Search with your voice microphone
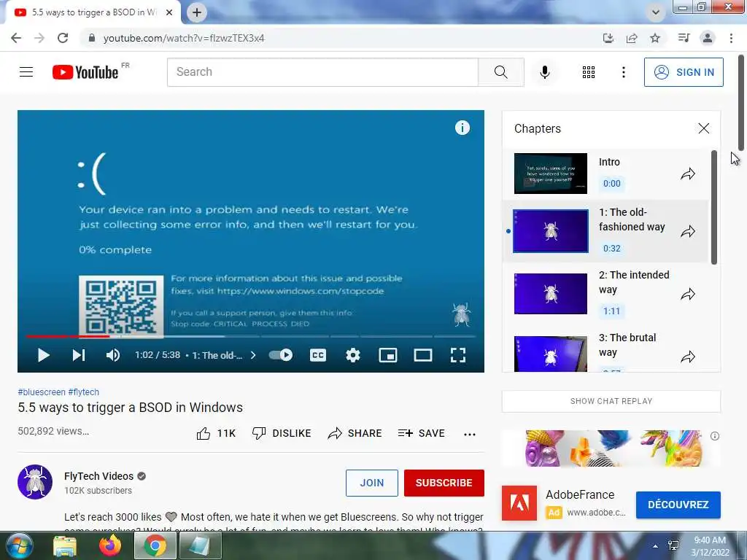This screenshot has height=560, width=747. [545, 72]
